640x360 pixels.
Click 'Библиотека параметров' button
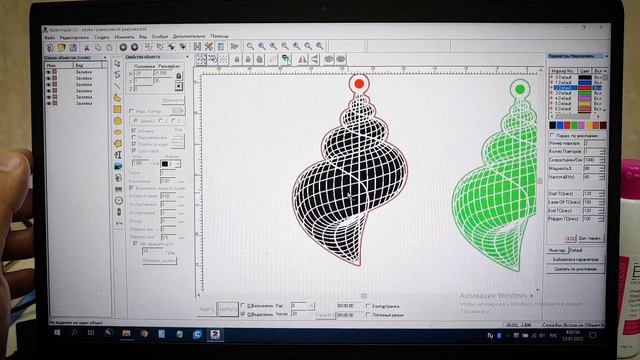(x=576, y=259)
